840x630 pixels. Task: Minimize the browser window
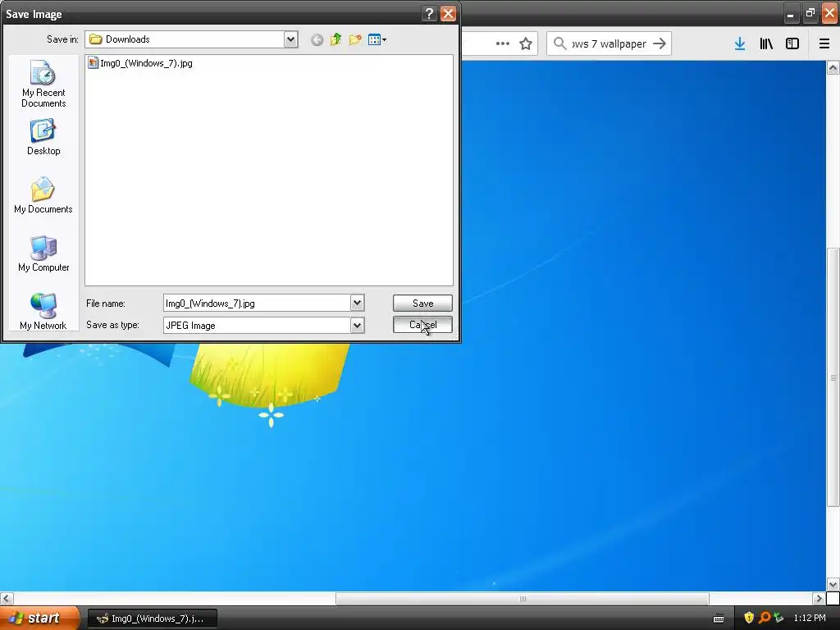791,13
